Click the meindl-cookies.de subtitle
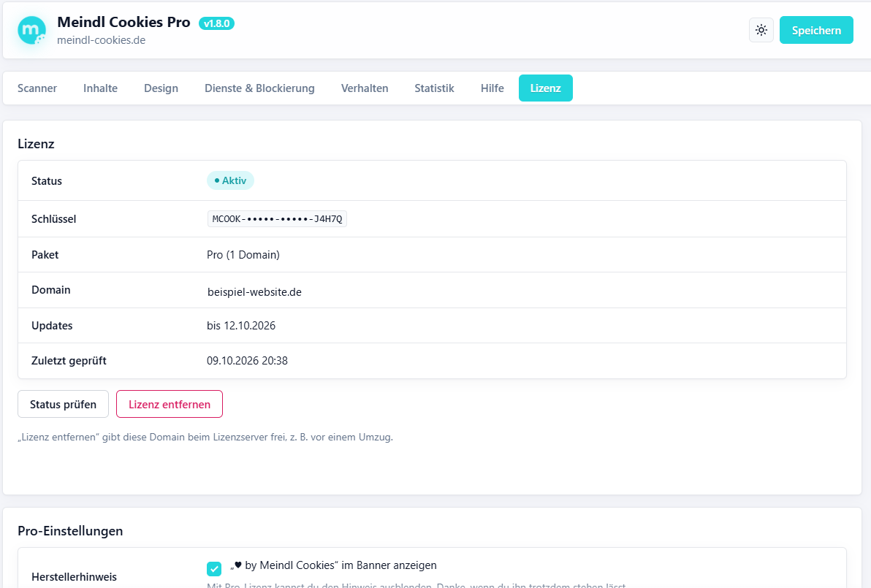The height and width of the screenshot is (588, 871). (x=101, y=40)
